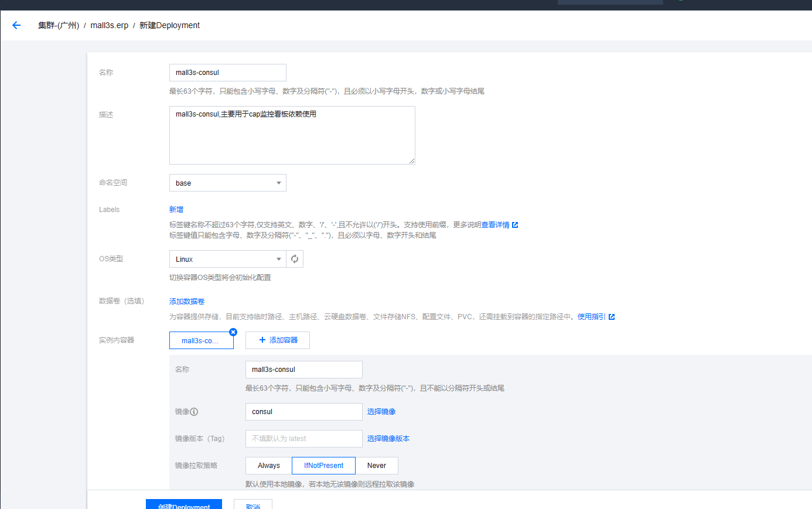
Task: Open external link icon after 使用指引
Action: pyautogui.click(x=612, y=317)
